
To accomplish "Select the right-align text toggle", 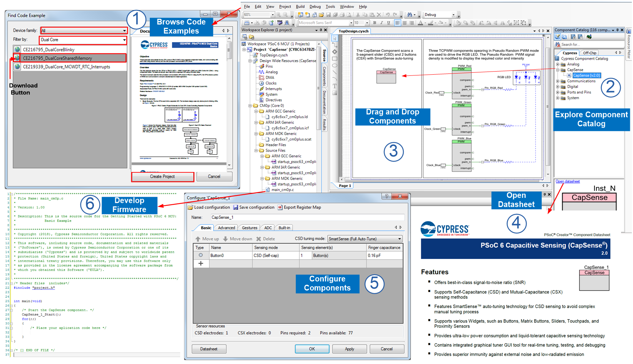I will click(412, 23).
